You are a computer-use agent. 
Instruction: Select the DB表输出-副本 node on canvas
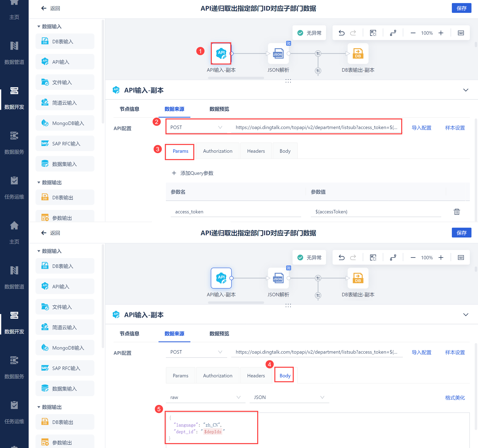[358, 53]
